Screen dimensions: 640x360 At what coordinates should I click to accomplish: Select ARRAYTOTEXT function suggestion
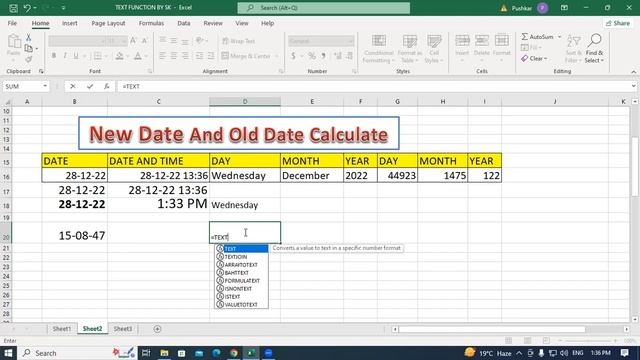coord(241,265)
